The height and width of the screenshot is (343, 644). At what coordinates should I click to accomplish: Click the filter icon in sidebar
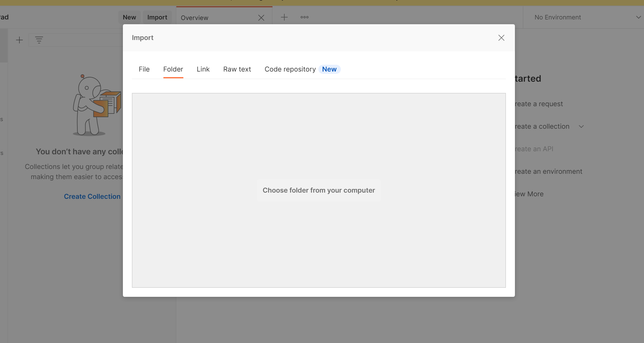point(39,40)
